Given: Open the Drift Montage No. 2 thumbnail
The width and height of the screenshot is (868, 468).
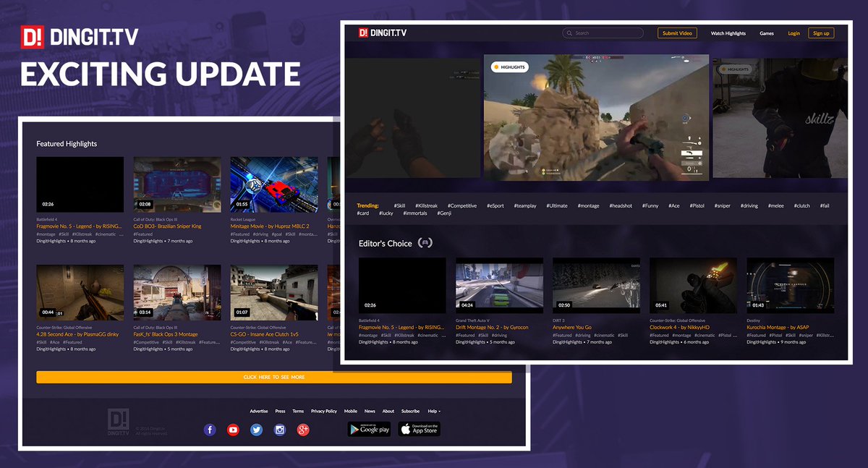Looking at the screenshot, I should click(499, 286).
